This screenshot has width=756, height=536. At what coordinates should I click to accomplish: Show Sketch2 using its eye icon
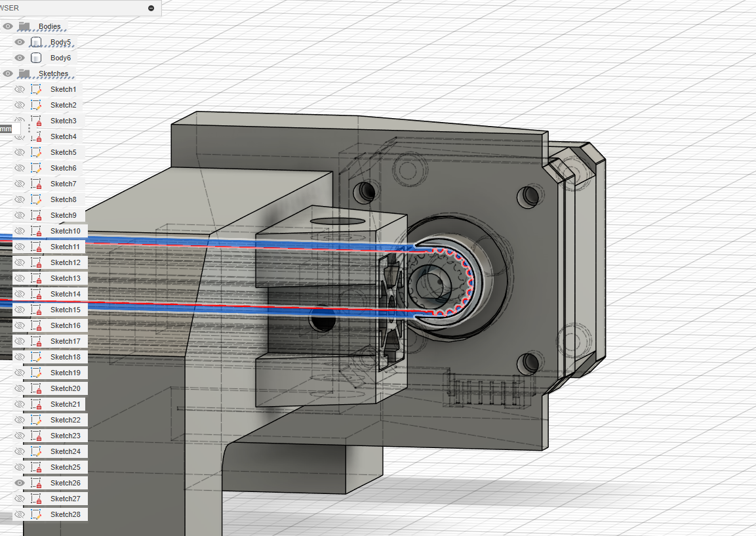20,105
